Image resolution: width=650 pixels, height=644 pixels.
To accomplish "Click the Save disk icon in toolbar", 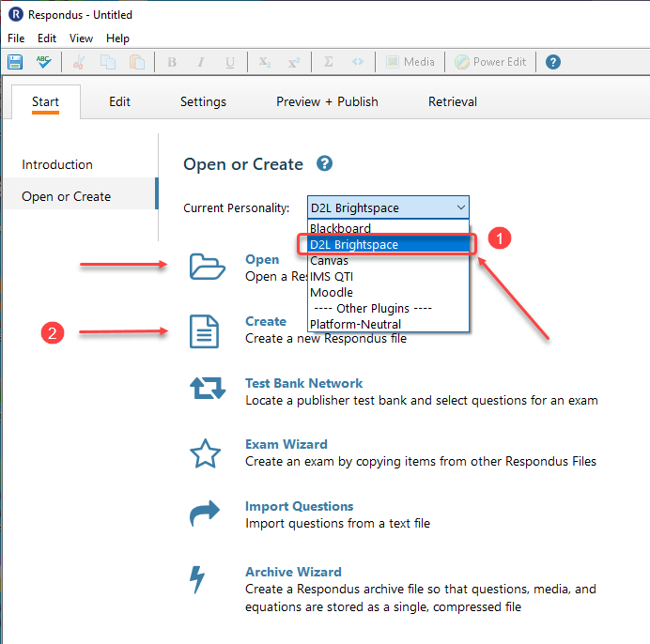I will pos(15,62).
